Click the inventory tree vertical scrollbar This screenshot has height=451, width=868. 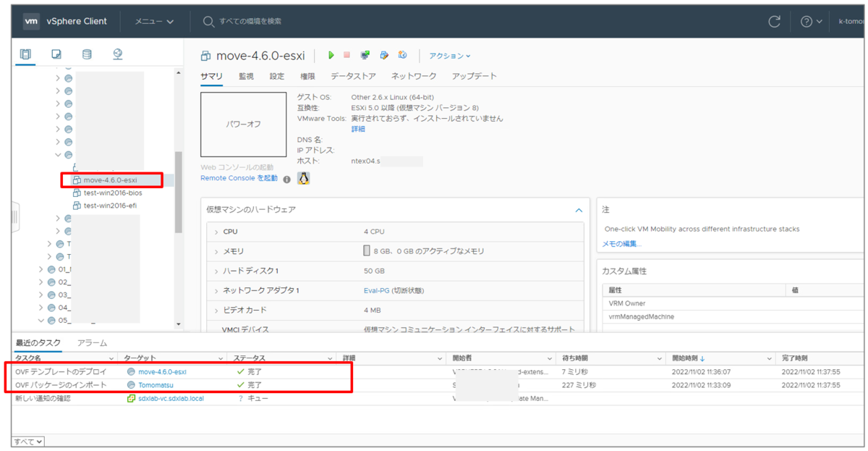tap(179, 192)
